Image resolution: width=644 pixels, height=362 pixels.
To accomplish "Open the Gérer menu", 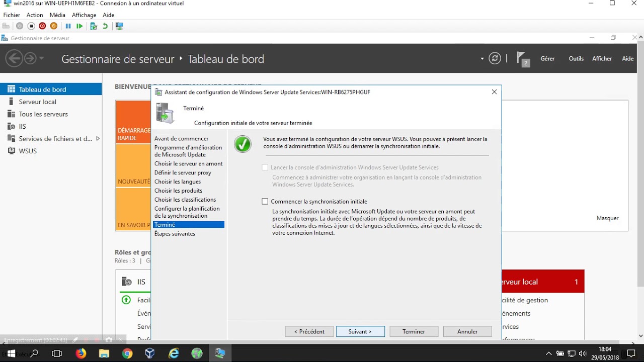I will tap(547, 59).
